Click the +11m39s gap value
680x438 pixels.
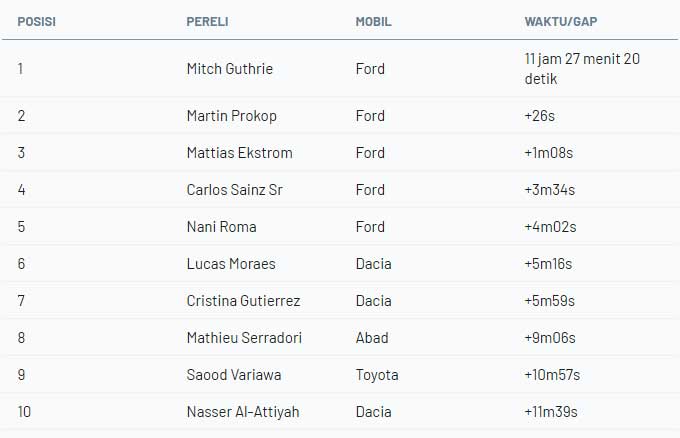[551, 412]
